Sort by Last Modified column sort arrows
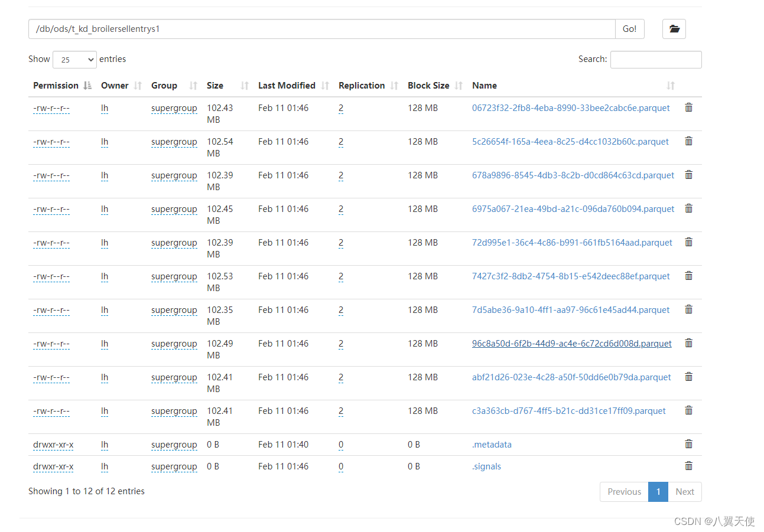 click(x=325, y=86)
